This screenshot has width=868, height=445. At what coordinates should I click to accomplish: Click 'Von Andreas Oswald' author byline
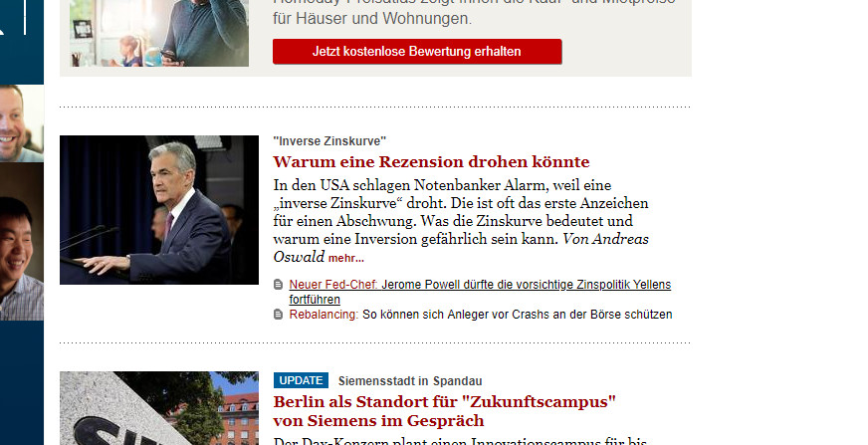[x=461, y=248]
